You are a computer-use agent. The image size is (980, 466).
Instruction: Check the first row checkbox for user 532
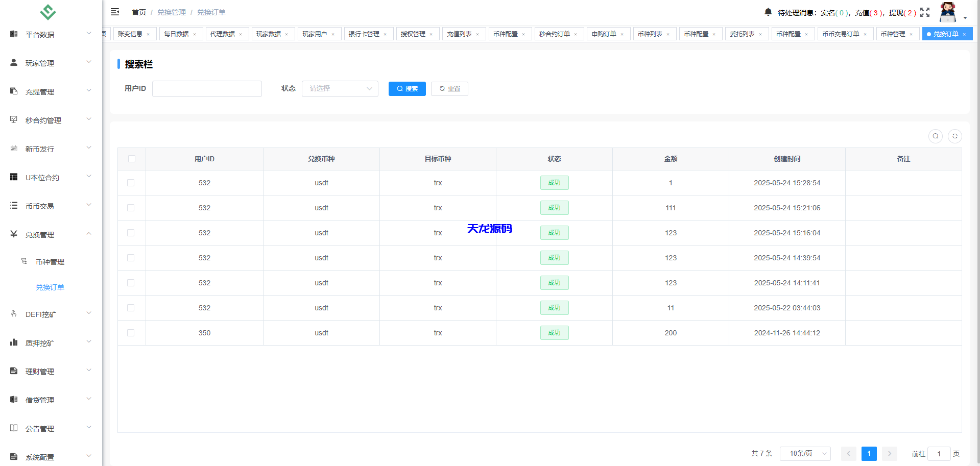[131, 182]
